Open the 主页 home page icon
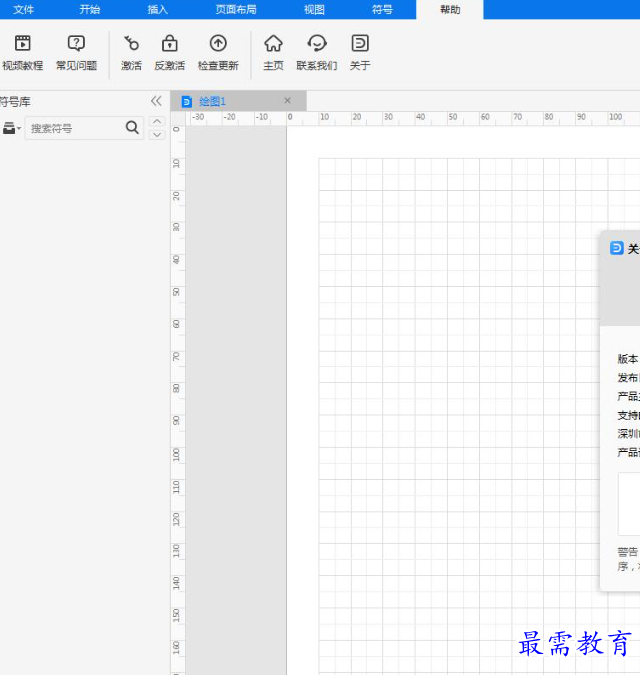 [x=273, y=53]
